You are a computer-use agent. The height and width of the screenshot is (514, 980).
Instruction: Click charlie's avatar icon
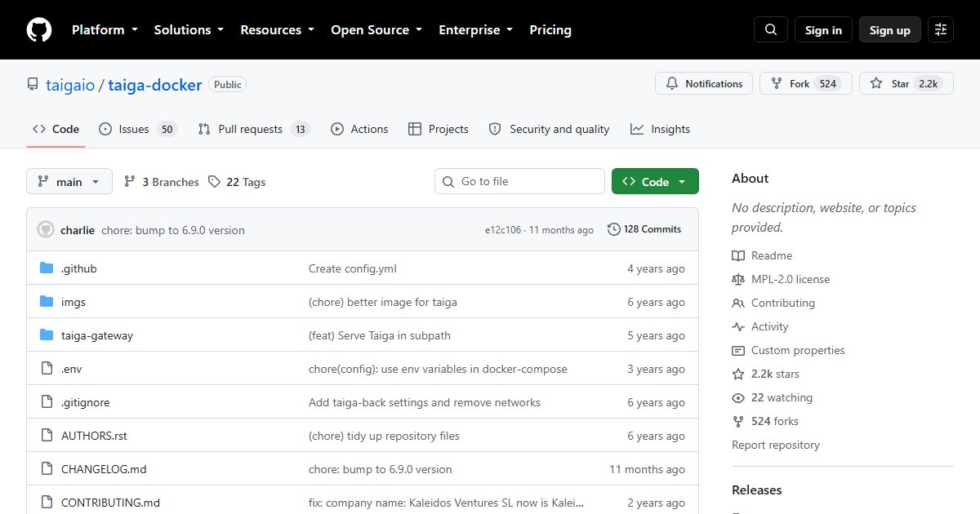(46, 230)
